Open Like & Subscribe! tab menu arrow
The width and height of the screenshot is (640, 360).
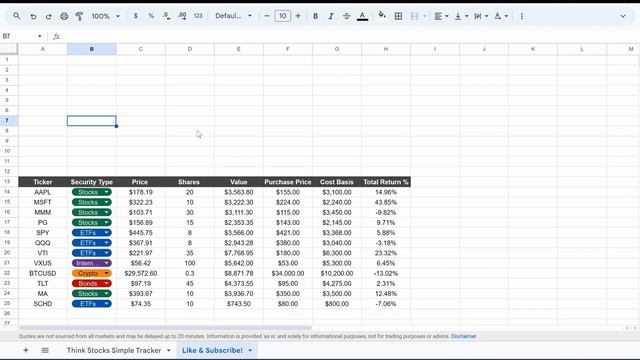250,350
